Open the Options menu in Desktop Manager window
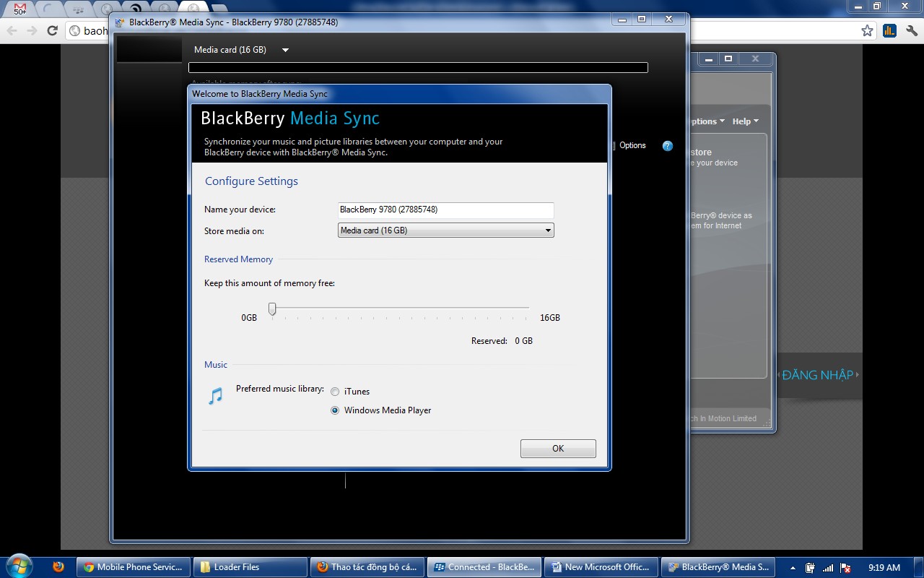The height and width of the screenshot is (578, 924). (707, 121)
